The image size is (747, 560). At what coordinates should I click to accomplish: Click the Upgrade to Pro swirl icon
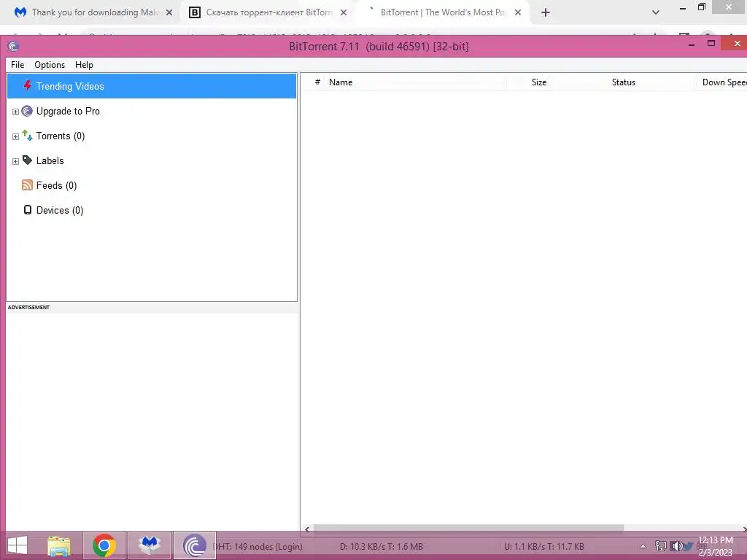click(27, 111)
